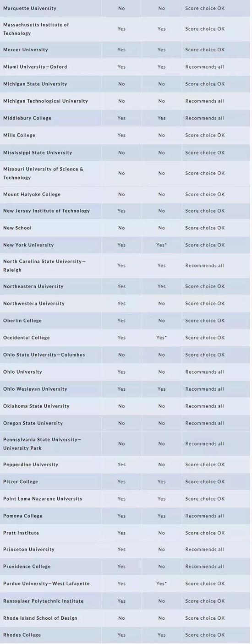This screenshot has height=644, width=252.
Task: Click Ohio State University—Columbus name
Action: (44, 355)
